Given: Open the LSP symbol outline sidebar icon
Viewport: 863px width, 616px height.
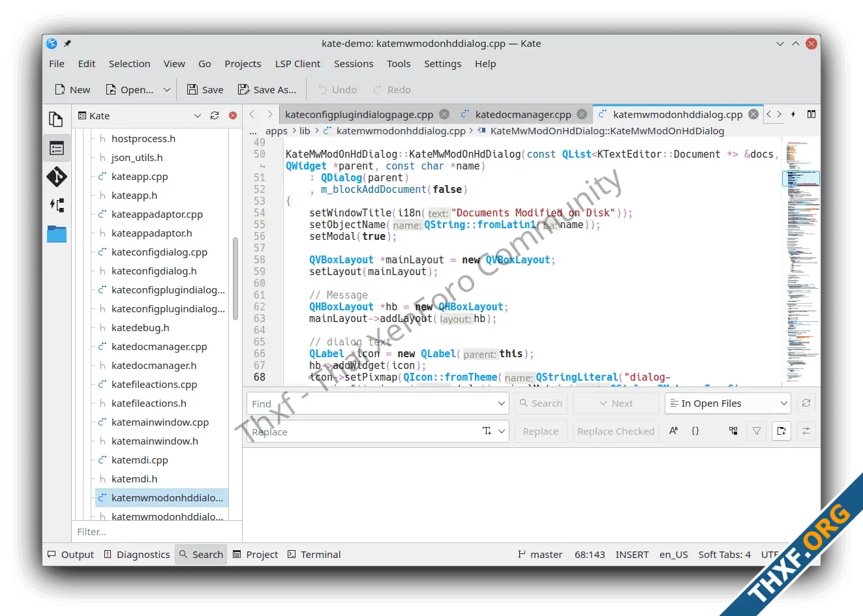Looking at the screenshot, I should (x=56, y=205).
